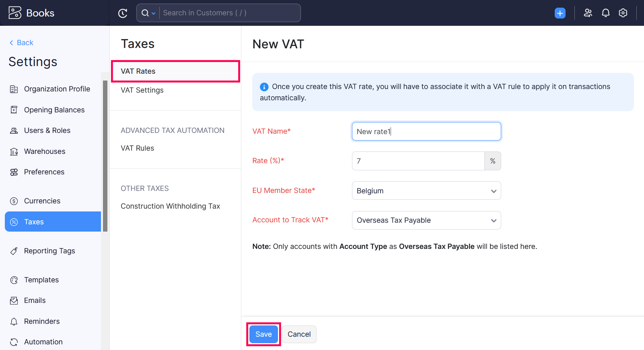Click the quick create plus icon

pyautogui.click(x=560, y=13)
